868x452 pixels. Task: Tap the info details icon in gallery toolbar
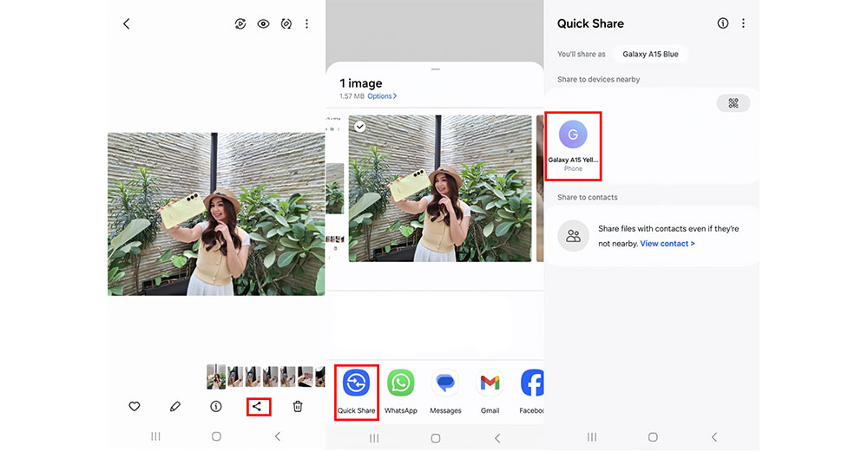216,406
